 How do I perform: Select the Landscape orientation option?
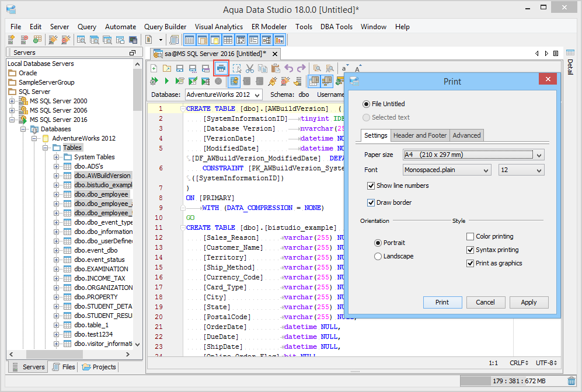point(378,256)
